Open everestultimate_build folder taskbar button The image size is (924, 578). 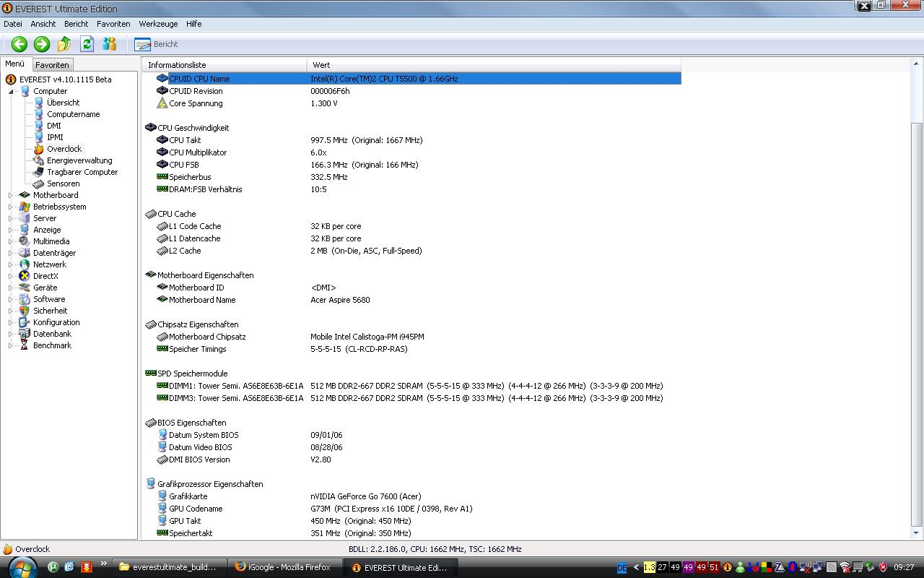click(171, 567)
